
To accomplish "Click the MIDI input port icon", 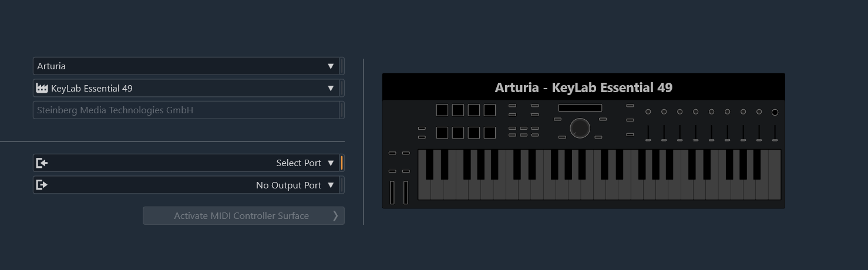I will pos(42,163).
